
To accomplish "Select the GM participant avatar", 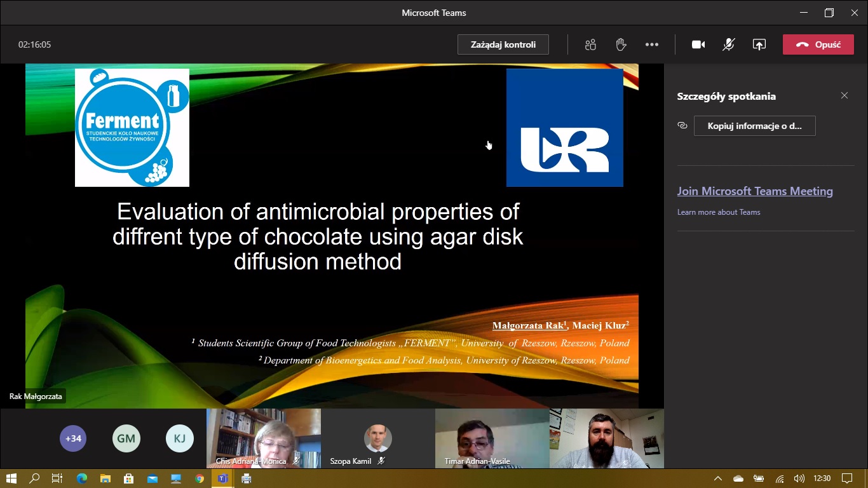I will coord(126,438).
